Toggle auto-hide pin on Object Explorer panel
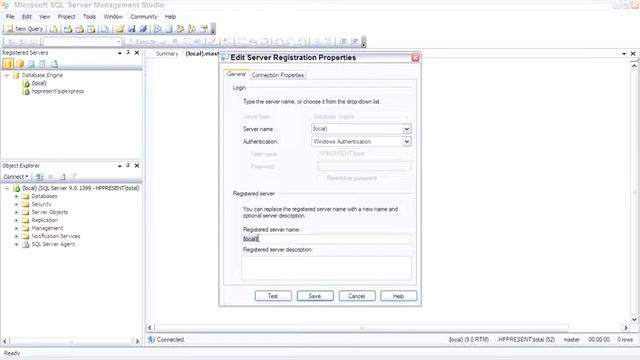The width and height of the screenshot is (640, 360). (x=128, y=166)
